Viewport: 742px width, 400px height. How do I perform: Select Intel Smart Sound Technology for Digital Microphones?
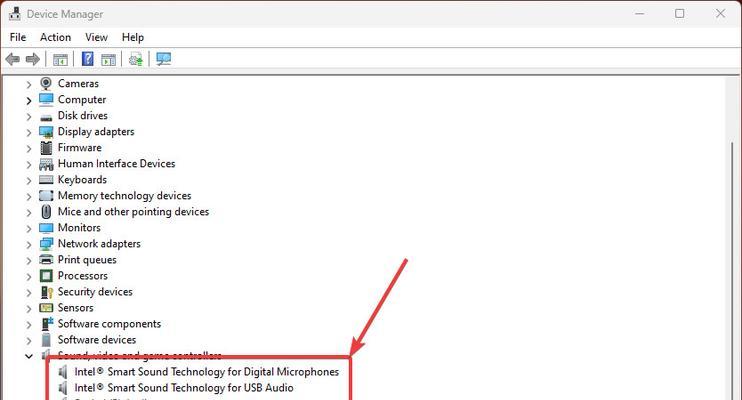tap(207, 372)
